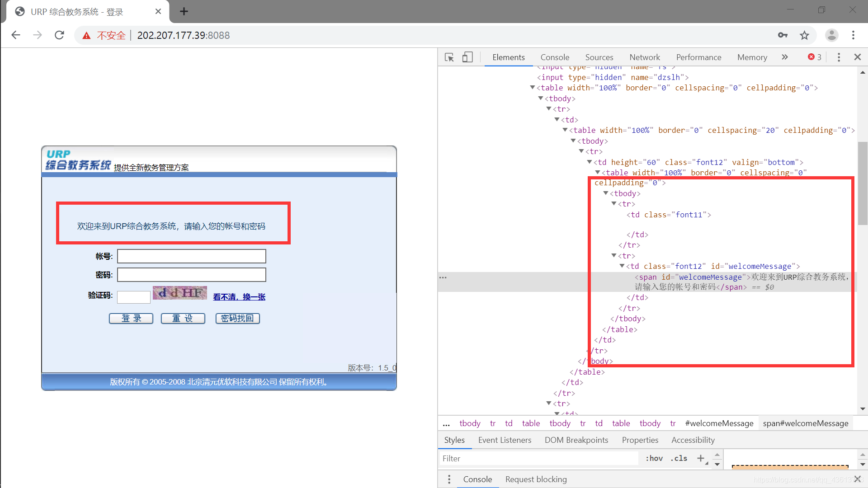Screen dimensions: 868x488
Task: Close the DevTools panel
Action: [858, 57]
